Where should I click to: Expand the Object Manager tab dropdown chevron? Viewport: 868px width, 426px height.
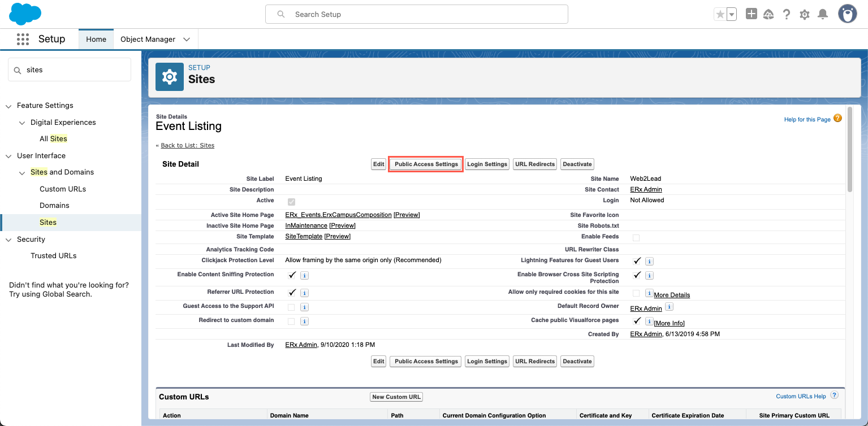187,40
